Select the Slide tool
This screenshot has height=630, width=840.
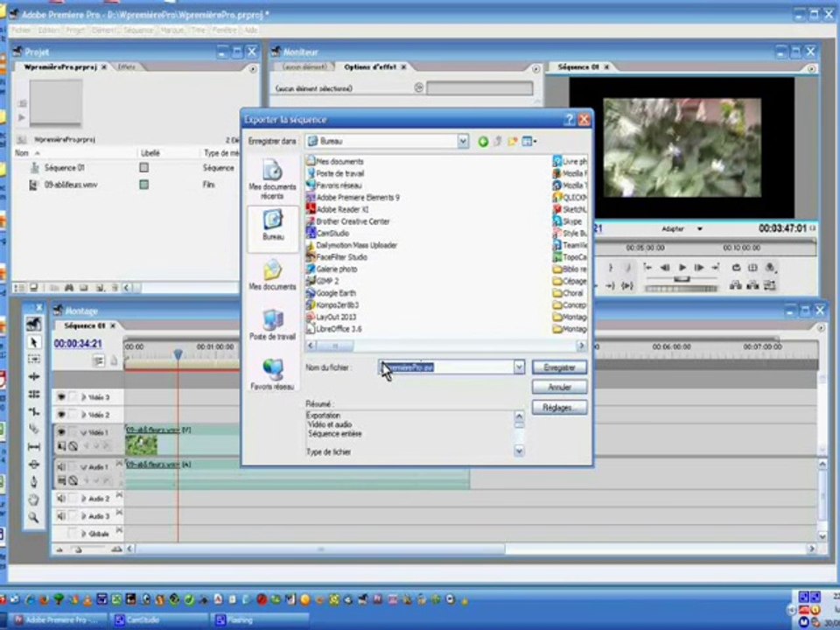[x=34, y=464]
